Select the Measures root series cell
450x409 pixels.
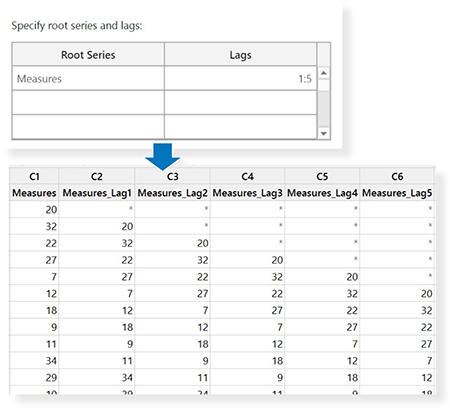[88, 79]
